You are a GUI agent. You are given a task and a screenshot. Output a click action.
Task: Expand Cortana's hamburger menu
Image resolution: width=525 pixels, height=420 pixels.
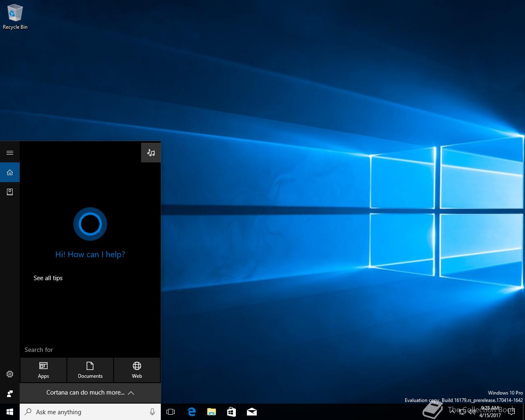pyautogui.click(x=10, y=153)
